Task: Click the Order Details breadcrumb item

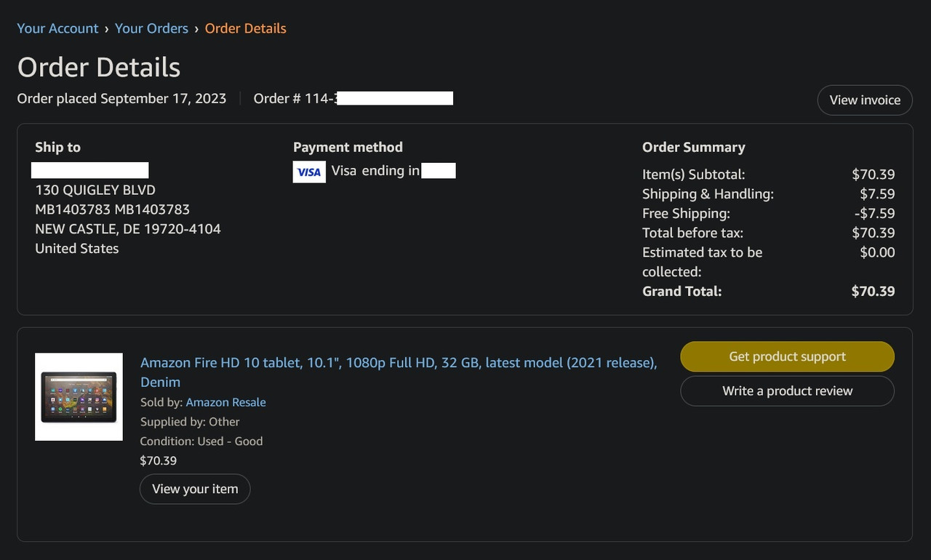Action: [245, 28]
